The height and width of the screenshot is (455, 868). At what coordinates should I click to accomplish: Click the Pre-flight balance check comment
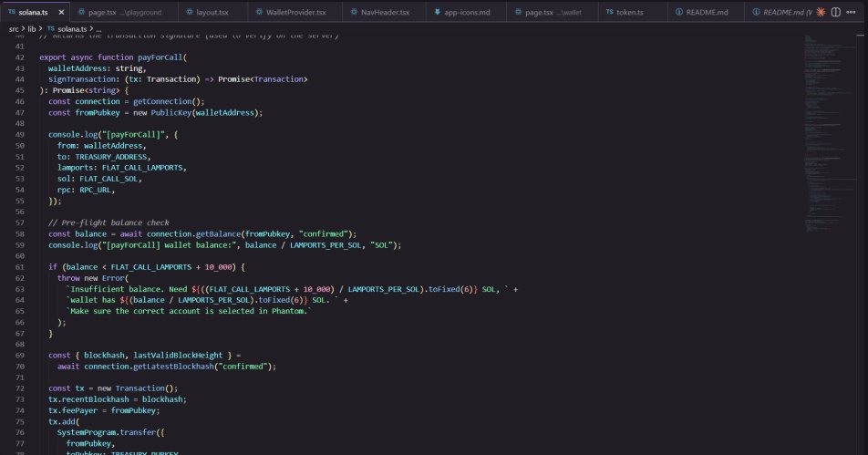pos(108,222)
